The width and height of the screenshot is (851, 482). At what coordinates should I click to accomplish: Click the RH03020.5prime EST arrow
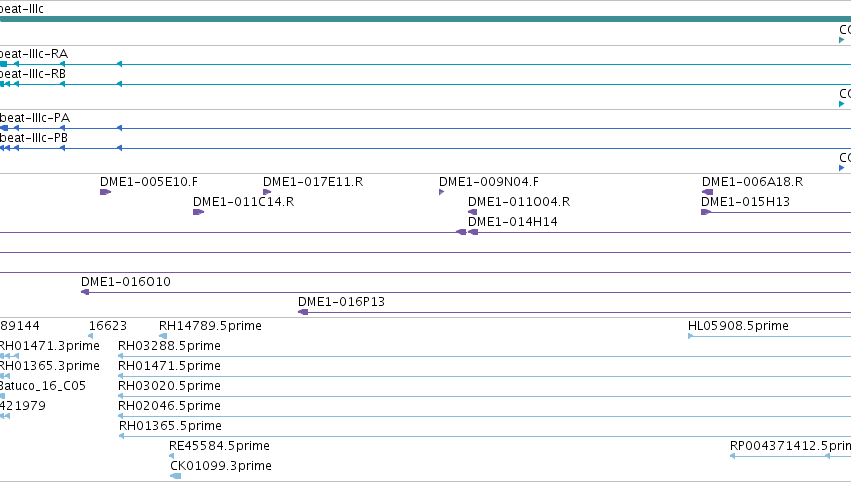[120, 396]
